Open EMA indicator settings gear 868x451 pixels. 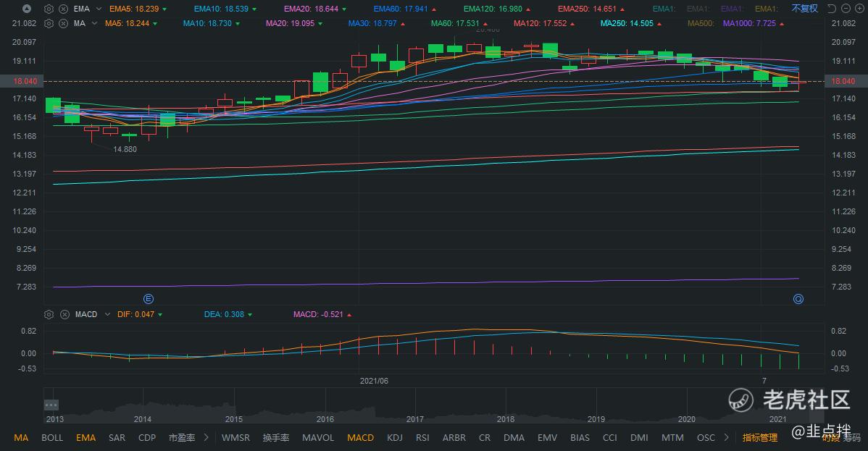click(49, 9)
